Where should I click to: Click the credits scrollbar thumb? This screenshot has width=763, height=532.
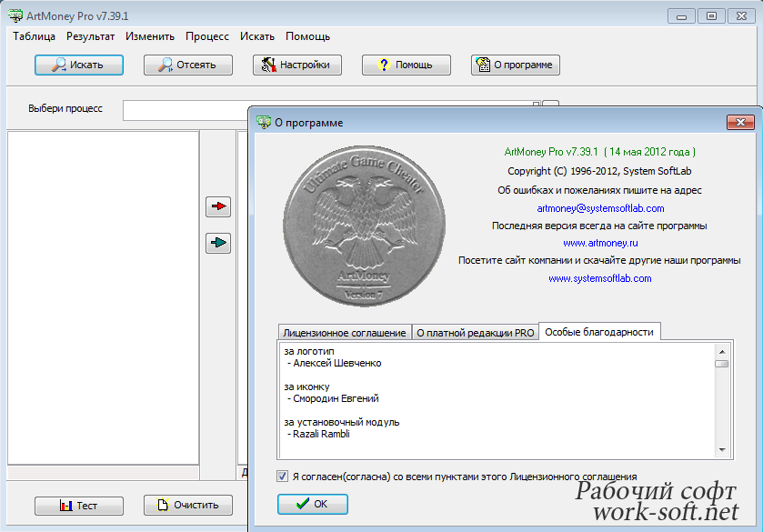722,364
